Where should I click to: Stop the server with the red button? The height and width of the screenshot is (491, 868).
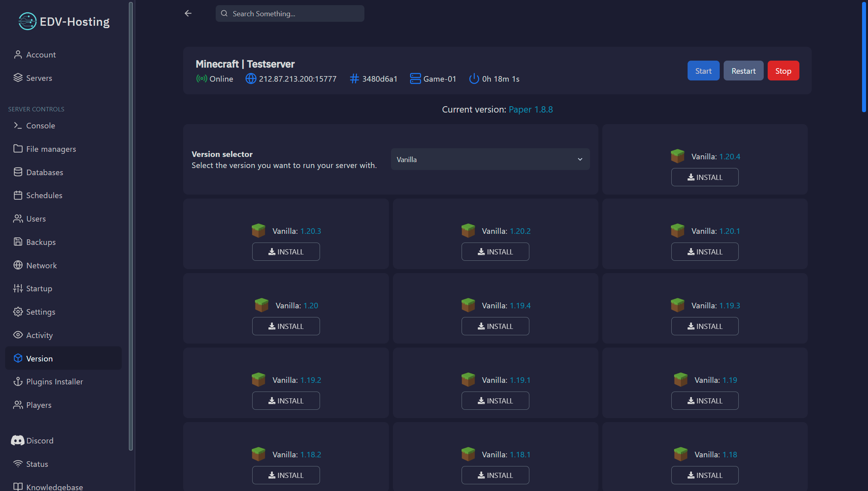point(783,71)
